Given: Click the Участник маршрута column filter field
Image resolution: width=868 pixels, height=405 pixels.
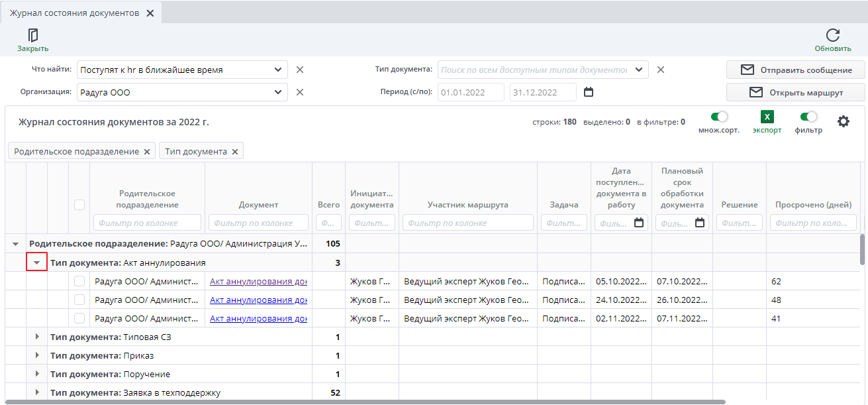Looking at the screenshot, I should point(467,223).
